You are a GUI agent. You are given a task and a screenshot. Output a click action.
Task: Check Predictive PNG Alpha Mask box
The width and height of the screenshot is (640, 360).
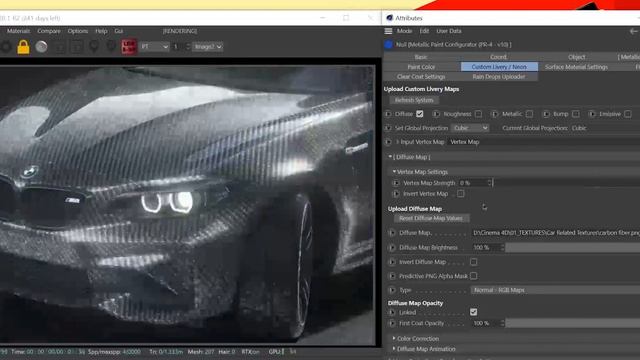[x=473, y=276]
